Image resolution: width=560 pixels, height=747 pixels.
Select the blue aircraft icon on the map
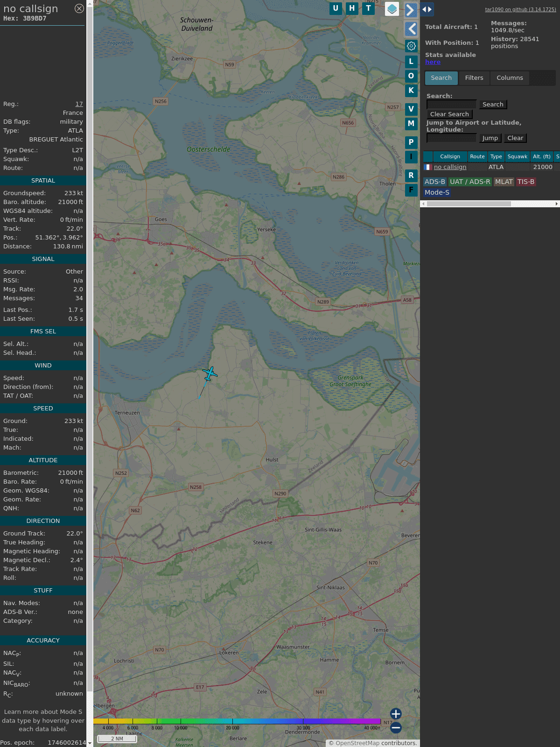(210, 373)
